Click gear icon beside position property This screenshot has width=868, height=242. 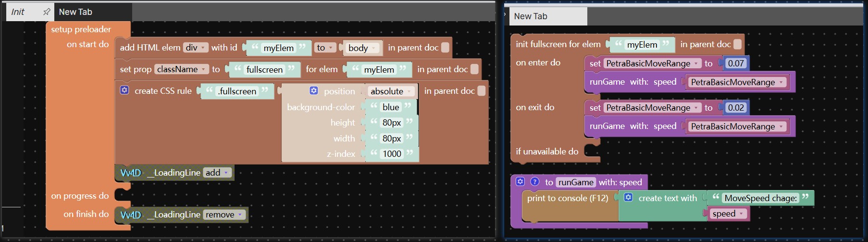[314, 90]
